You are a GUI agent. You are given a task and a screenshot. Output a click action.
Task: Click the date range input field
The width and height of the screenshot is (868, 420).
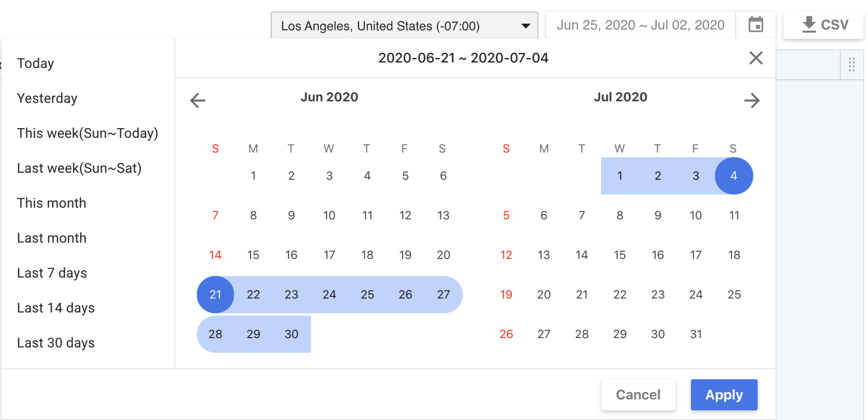641,25
